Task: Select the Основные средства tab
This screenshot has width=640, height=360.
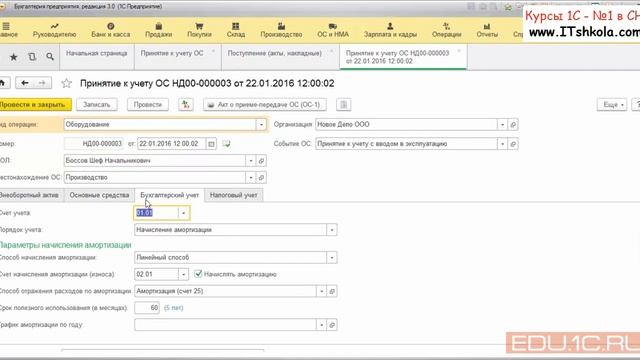Action: click(x=99, y=195)
